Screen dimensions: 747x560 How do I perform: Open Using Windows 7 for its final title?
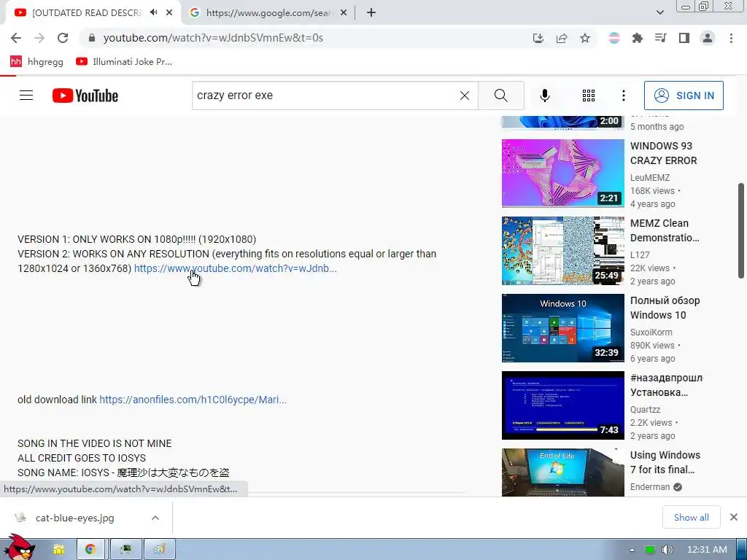[x=665, y=462]
